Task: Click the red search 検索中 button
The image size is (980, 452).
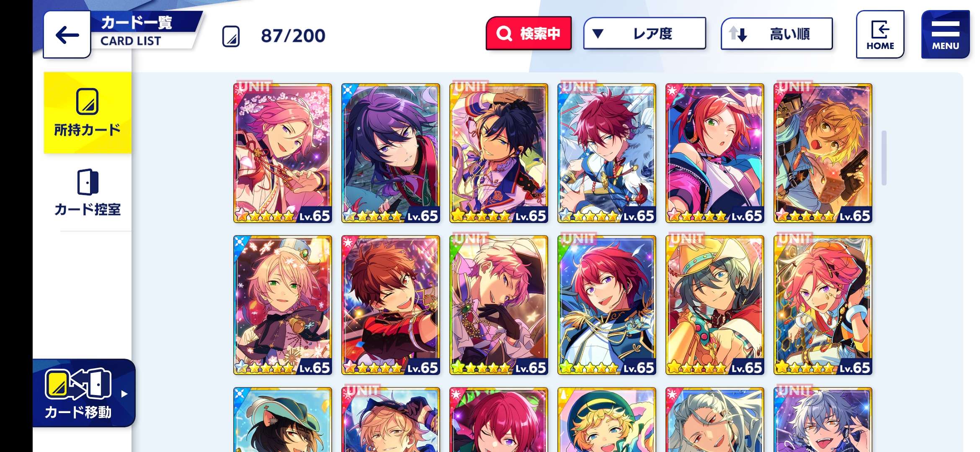Action: click(529, 33)
